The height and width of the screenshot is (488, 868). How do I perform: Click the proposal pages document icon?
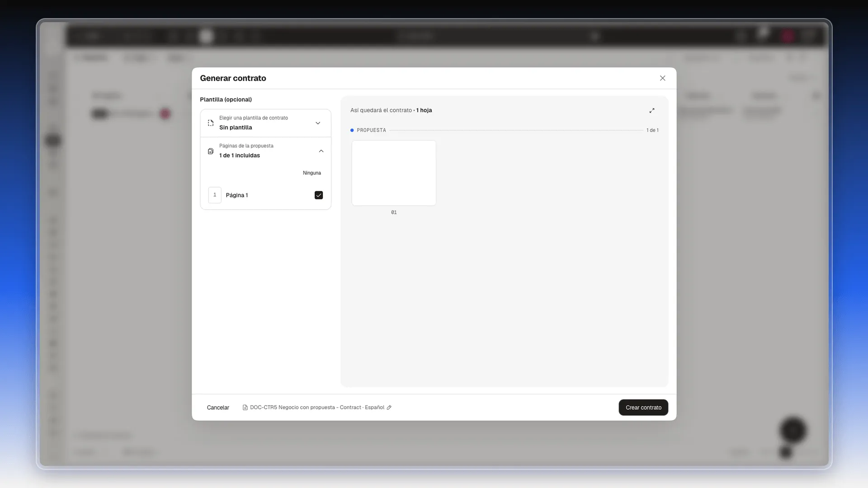pos(211,151)
